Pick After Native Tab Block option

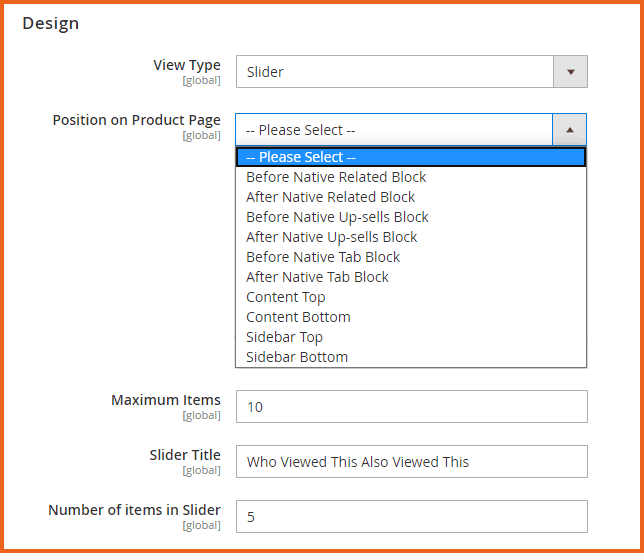click(x=317, y=277)
